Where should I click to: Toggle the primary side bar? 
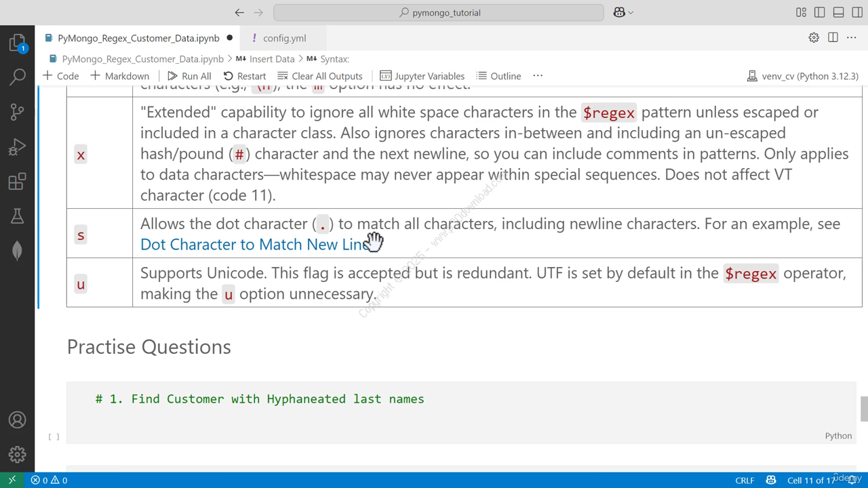820,12
